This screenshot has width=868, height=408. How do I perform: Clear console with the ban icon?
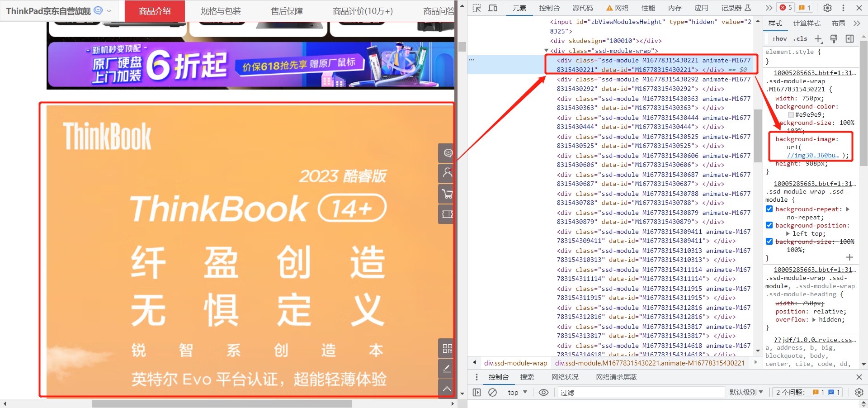[493, 392]
